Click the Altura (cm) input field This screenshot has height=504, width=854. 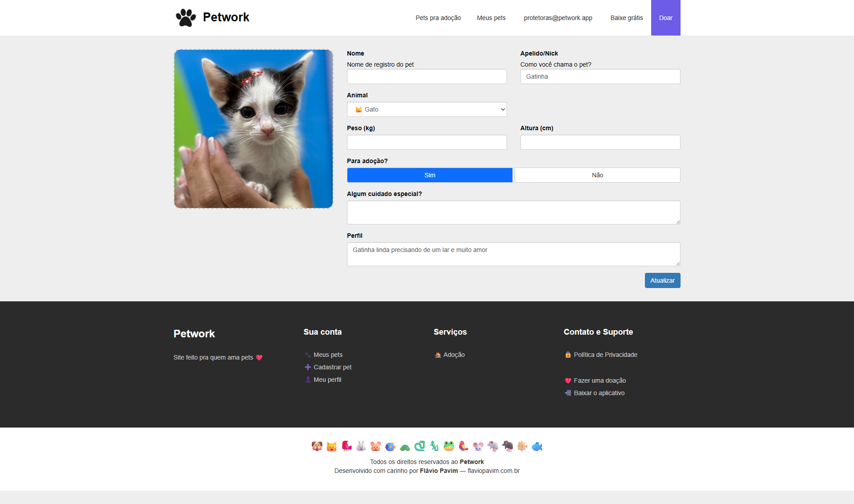(600, 142)
